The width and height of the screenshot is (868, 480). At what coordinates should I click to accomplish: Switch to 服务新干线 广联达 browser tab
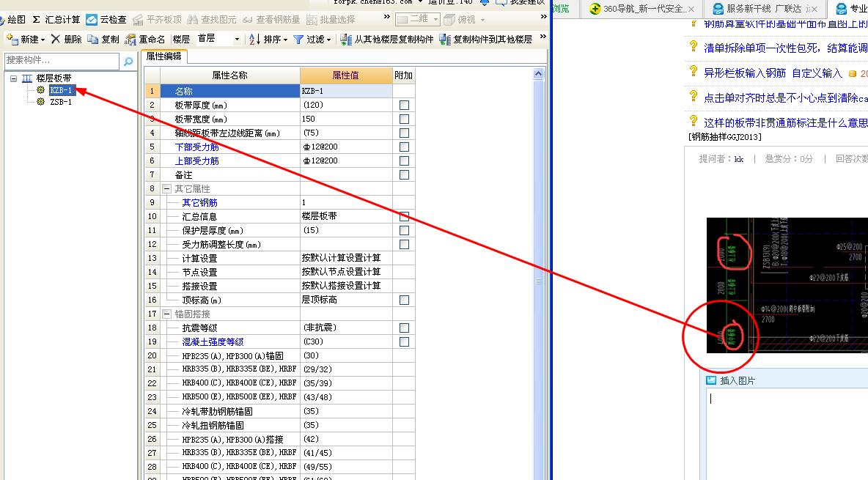pyautogui.click(x=764, y=9)
